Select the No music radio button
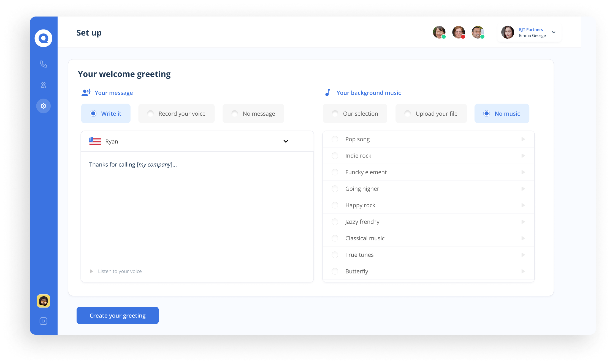612x364 pixels. click(x=486, y=113)
